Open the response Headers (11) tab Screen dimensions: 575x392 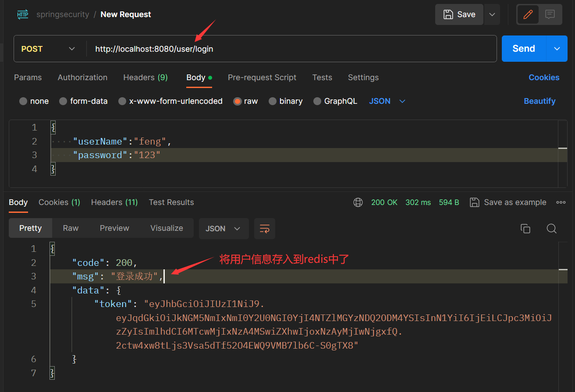tap(114, 202)
